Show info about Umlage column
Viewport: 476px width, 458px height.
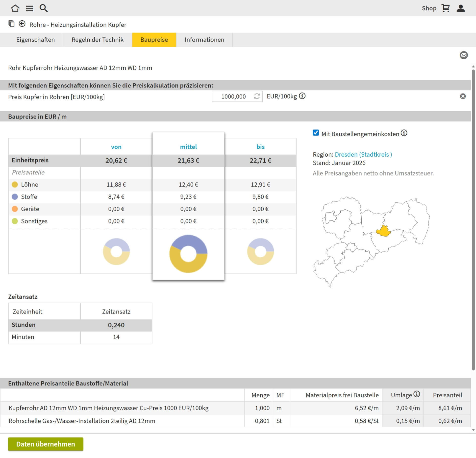pos(417,394)
